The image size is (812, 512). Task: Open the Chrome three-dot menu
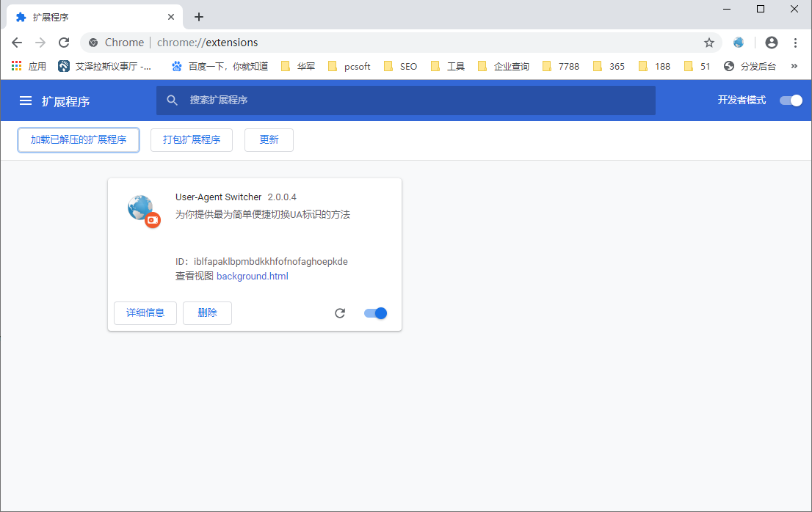coord(796,43)
